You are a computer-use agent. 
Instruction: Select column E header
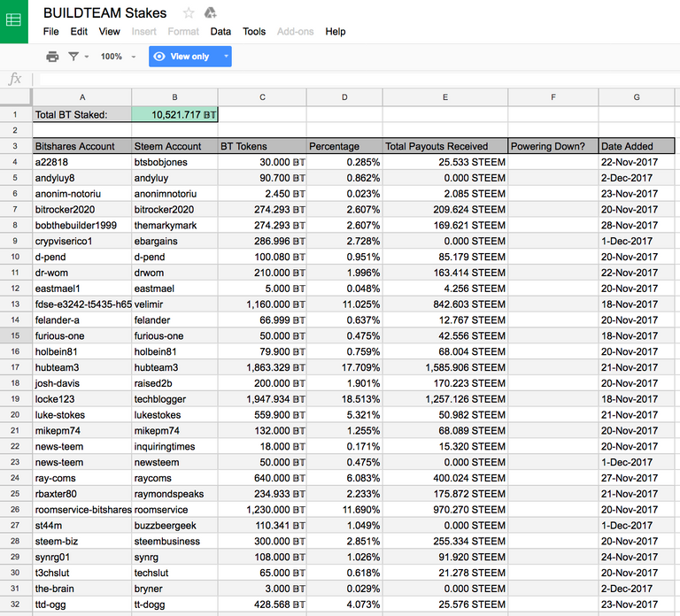[445, 97]
